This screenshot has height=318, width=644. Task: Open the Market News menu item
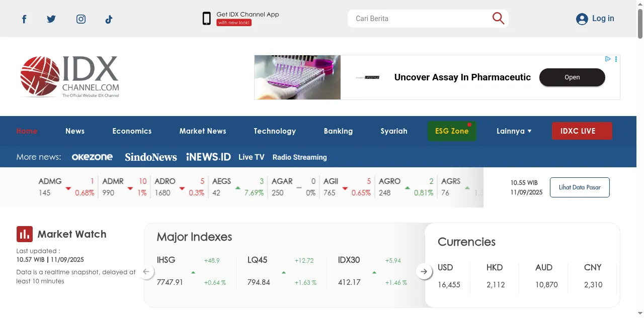(203, 131)
